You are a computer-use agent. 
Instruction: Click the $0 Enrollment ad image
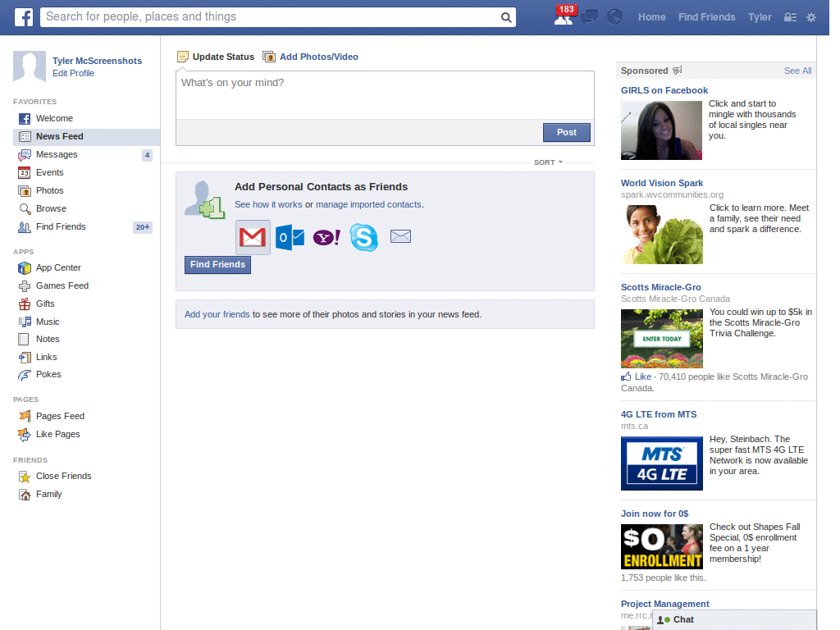click(x=662, y=546)
